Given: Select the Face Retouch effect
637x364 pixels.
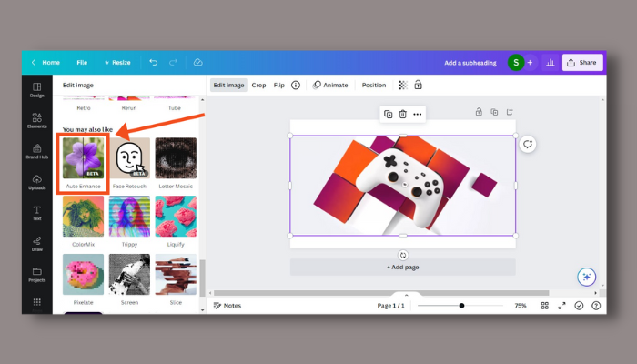Looking at the screenshot, I should 129,157.
